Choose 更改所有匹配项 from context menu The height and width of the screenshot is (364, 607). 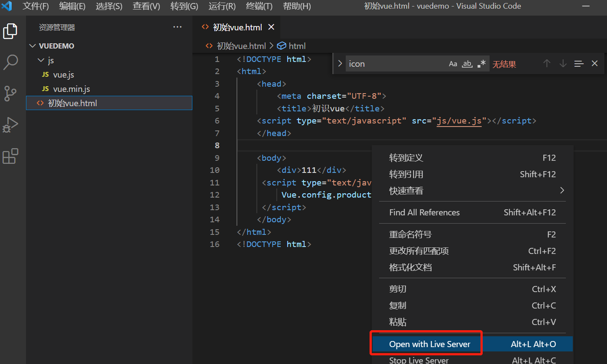tap(473, 251)
